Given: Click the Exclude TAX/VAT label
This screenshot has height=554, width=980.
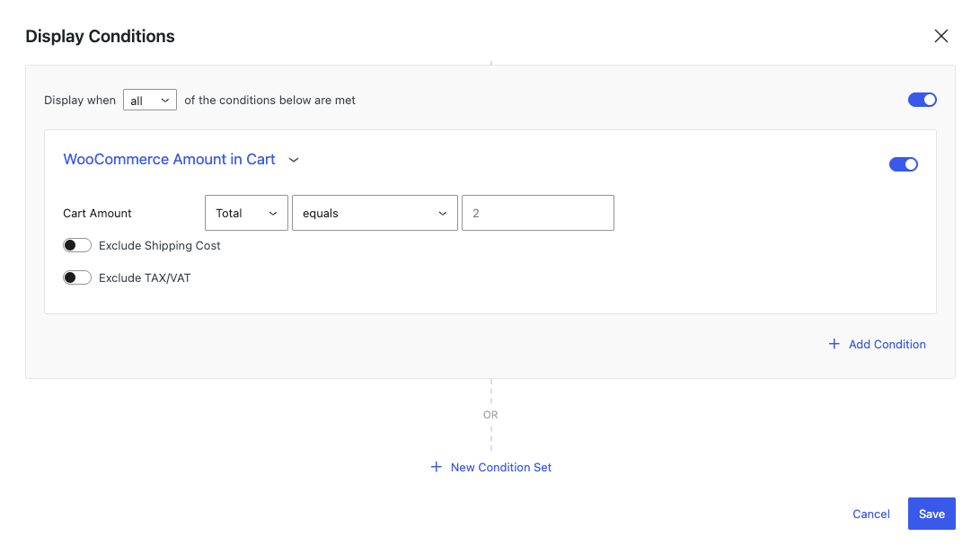Looking at the screenshot, I should (x=145, y=278).
